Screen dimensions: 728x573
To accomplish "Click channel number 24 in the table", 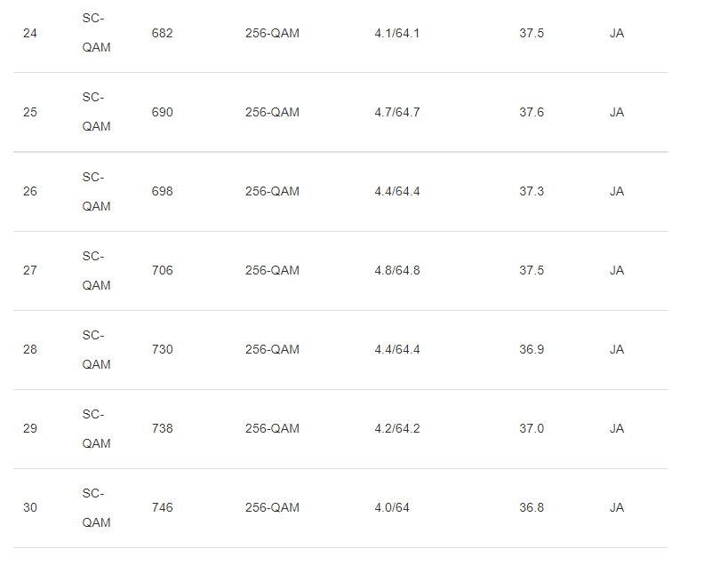I will pyautogui.click(x=30, y=34).
